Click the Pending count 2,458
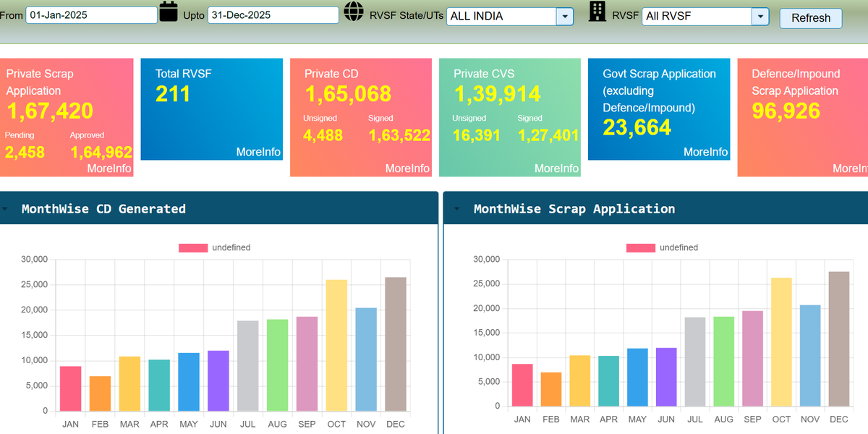The width and height of the screenshot is (868, 434). click(x=25, y=152)
